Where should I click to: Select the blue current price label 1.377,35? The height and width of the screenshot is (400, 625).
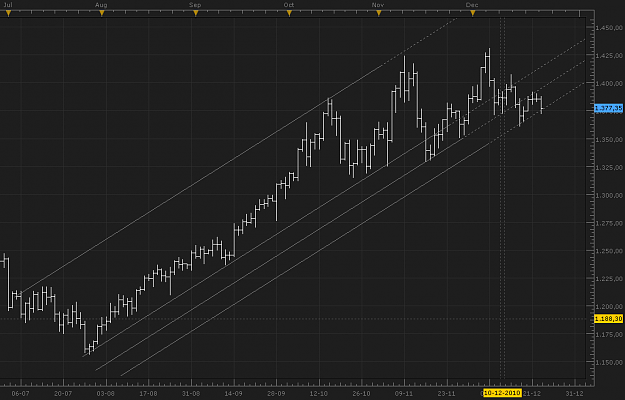pos(609,108)
